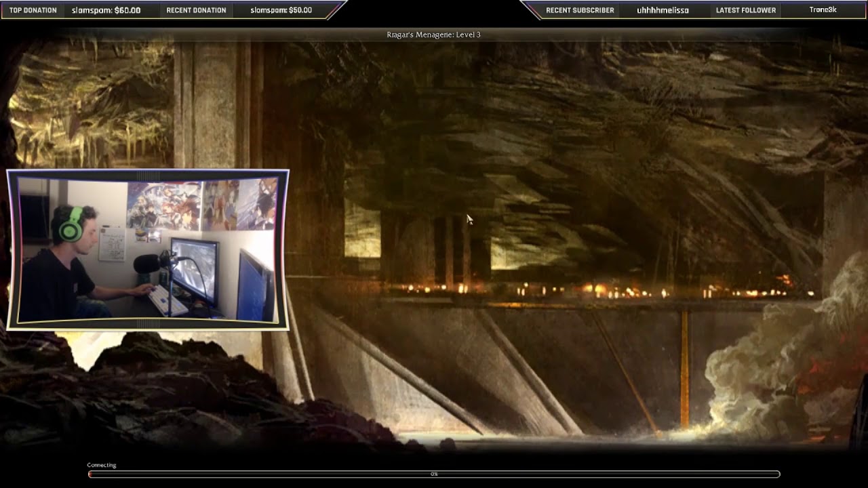Viewport: 868px width, 488px height.
Task: Click the "RECENT DONATION" label
Action: 196,10
